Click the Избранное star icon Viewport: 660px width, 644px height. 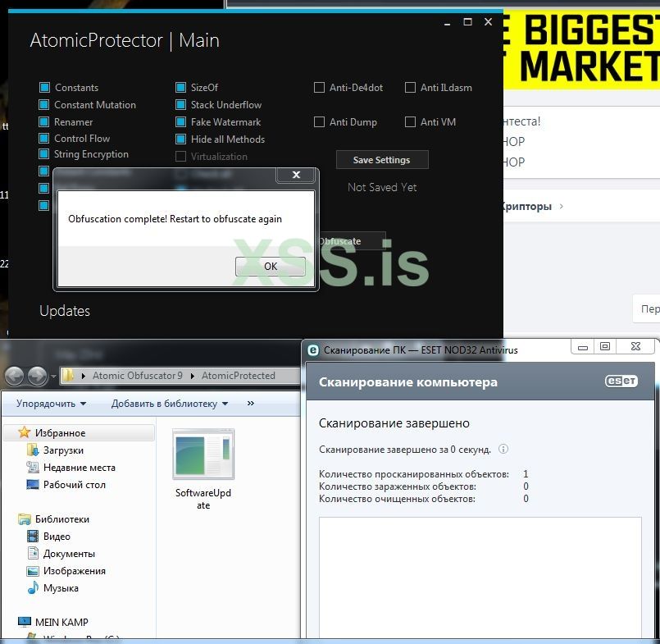25,432
